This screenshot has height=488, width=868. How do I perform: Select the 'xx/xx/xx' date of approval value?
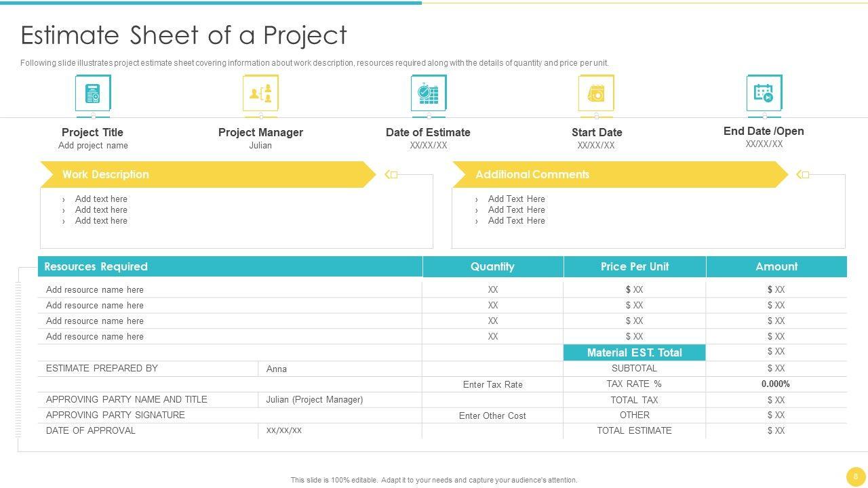284,430
